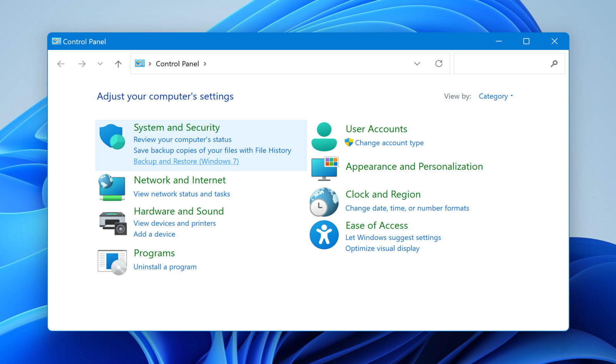
Task: Click the Refresh button in the address bar
Action: (439, 63)
